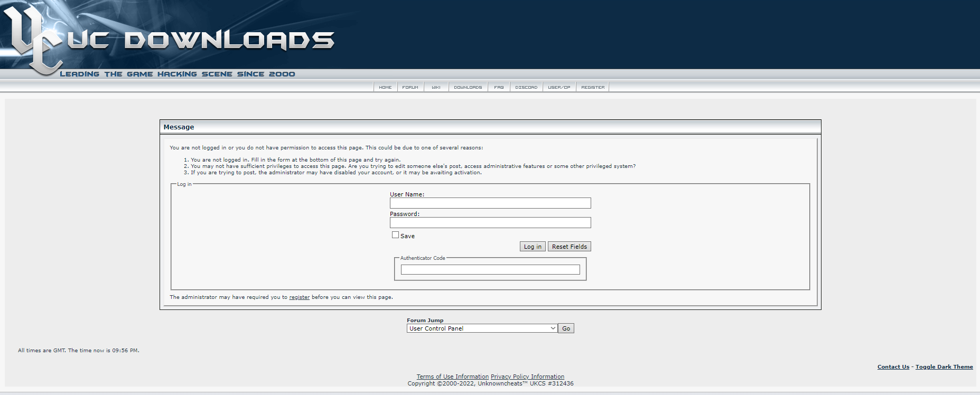Tick the Save login checkbox
980x395 pixels.
395,235
